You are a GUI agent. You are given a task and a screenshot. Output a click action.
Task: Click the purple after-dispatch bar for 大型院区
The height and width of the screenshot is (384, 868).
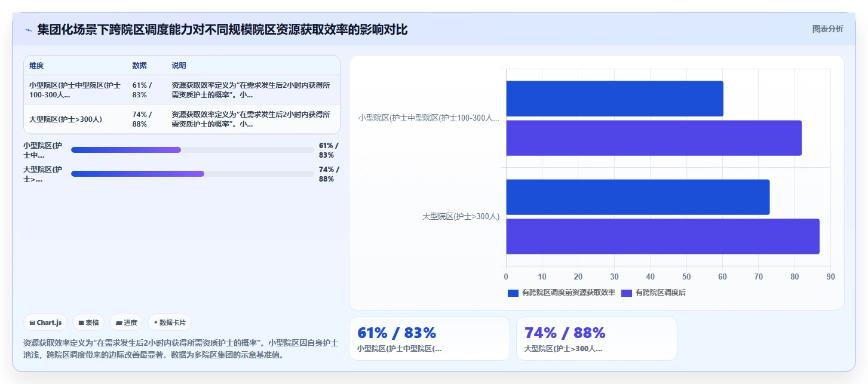point(663,236)
